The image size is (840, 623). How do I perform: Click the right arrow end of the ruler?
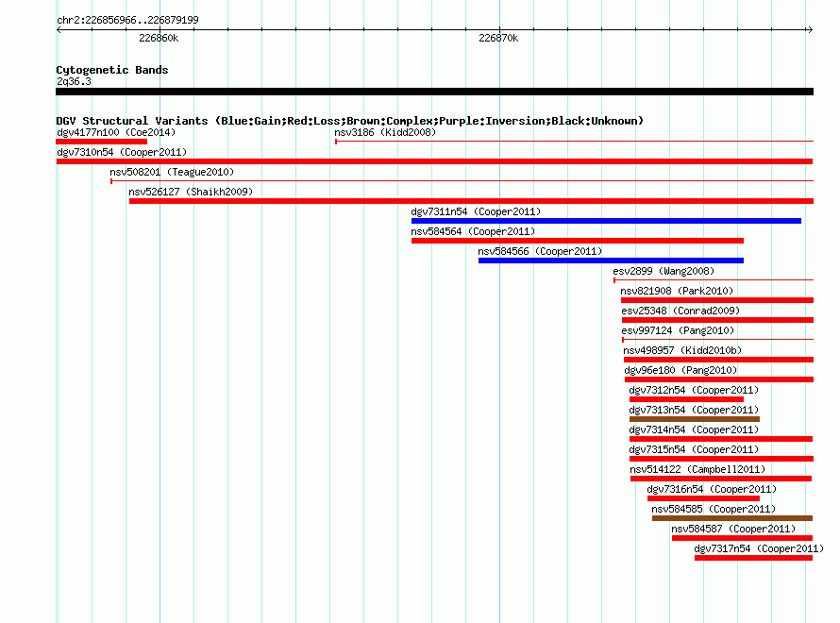811,30
